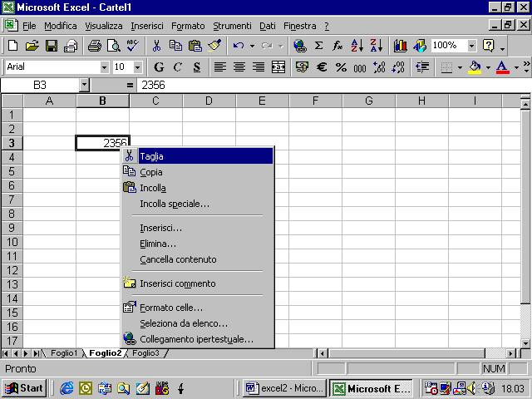
Task: Open Formato celle... from context menu
Action: coord(198,308)
